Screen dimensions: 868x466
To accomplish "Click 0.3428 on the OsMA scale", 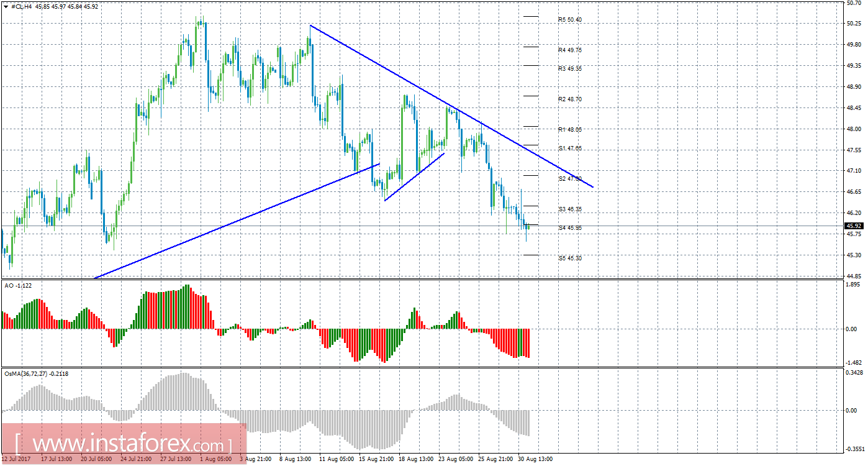I will click(x=854, y=372).
